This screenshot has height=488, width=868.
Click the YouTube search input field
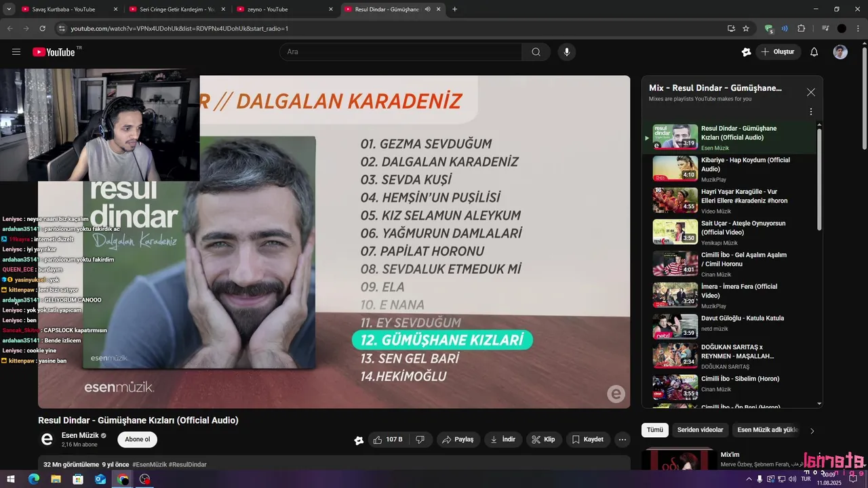[400, 52]
